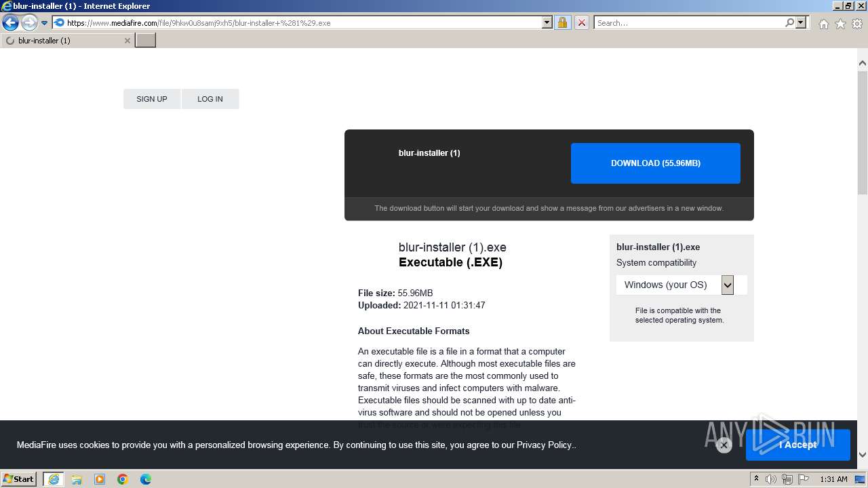Click the page scrollbar up arrow
Screen dimensions: 868x488
[x=863, y=63]
